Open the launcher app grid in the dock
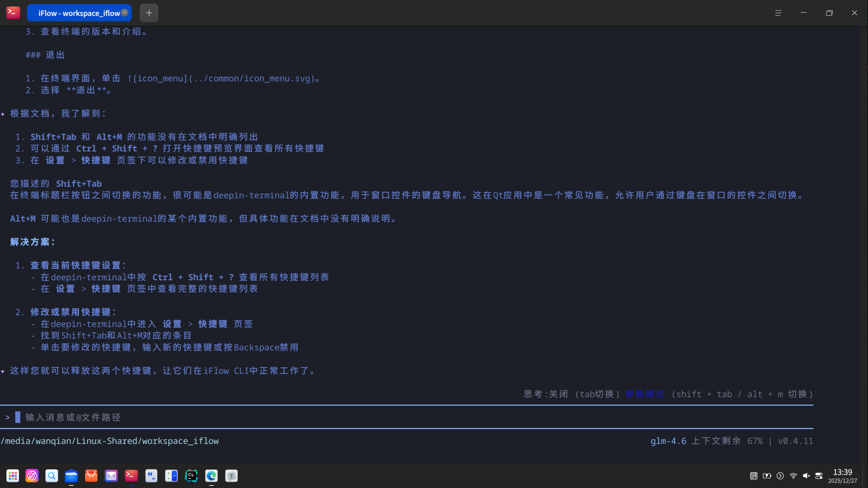The width and height of the screenshot is (868, 488). click(x=13, y=476)
